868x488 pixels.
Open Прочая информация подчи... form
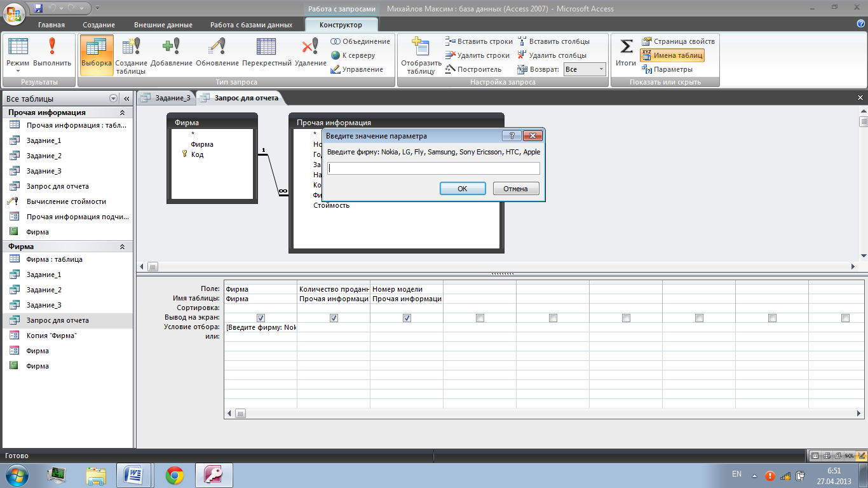[x=78, y=217]
